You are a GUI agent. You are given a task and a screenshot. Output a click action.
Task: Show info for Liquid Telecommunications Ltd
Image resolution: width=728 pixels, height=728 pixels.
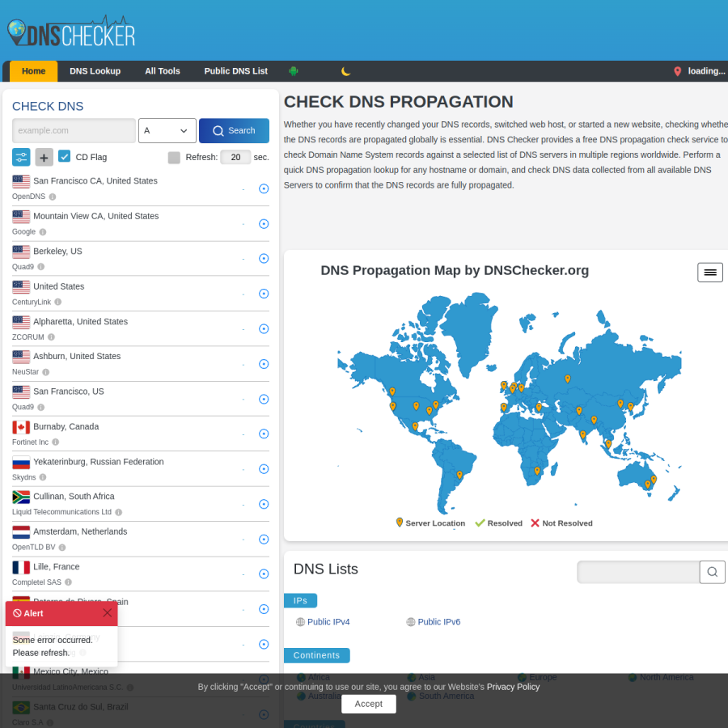118,512
